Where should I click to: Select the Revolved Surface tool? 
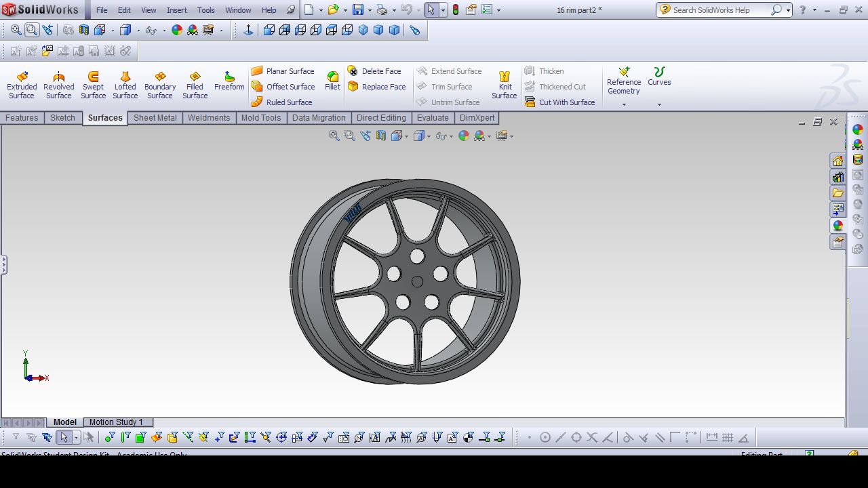(59, 85)
